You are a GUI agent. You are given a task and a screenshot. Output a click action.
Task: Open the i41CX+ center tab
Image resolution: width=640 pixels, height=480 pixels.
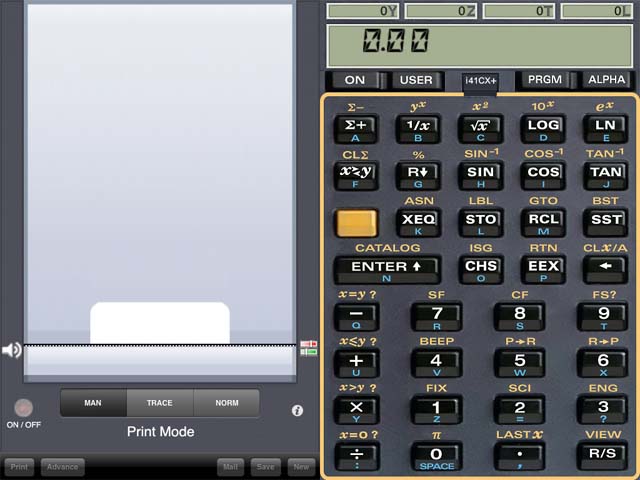point(480,81)
